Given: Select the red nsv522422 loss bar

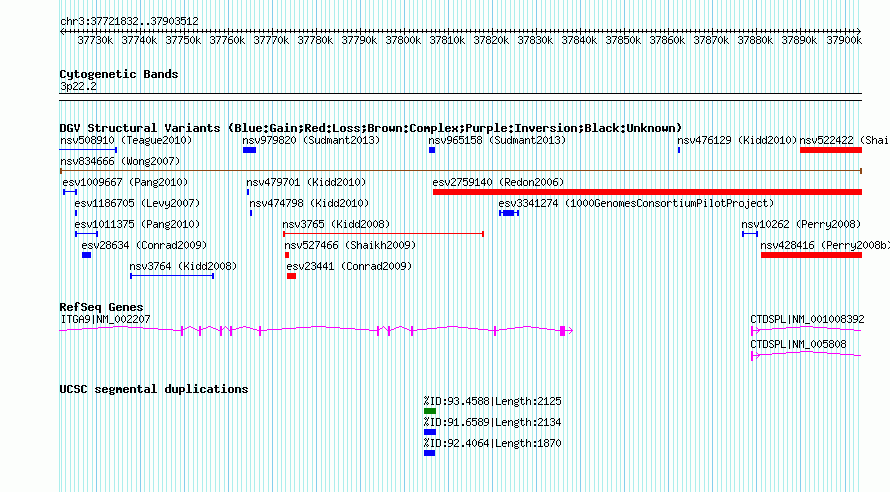Looking at the screenshot, I should [831, 150].
